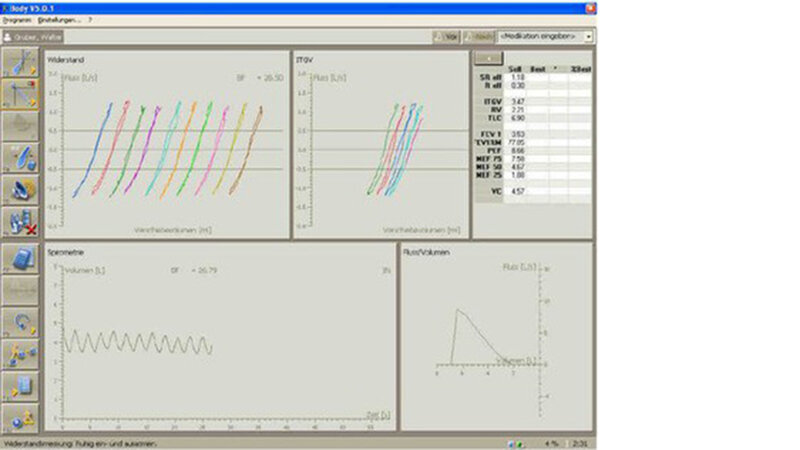
Task: Click the first sidebar icon at the top
Action: point(21,63)
